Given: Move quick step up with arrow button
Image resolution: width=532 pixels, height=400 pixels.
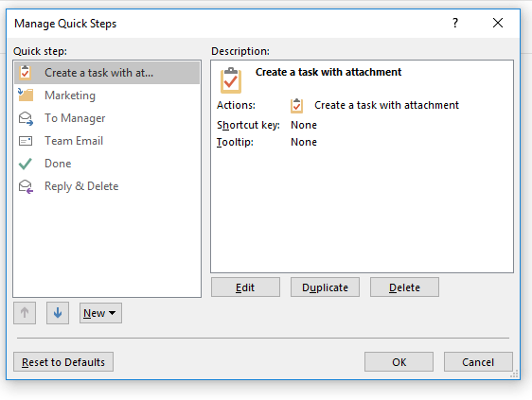Looking at the screenshot, I should [x=25, y=313].
